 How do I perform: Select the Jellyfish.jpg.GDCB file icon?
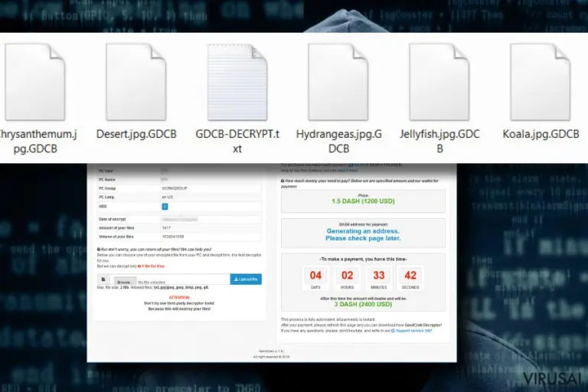coord(439,82)
